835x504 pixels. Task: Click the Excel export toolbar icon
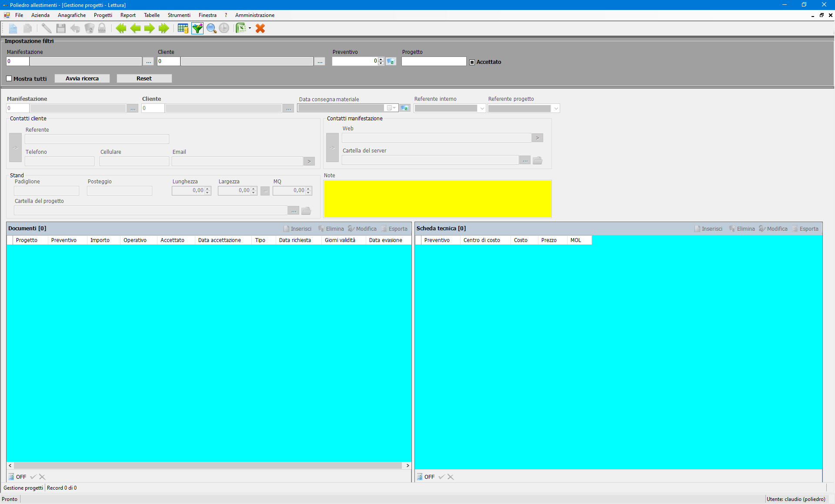241,28
